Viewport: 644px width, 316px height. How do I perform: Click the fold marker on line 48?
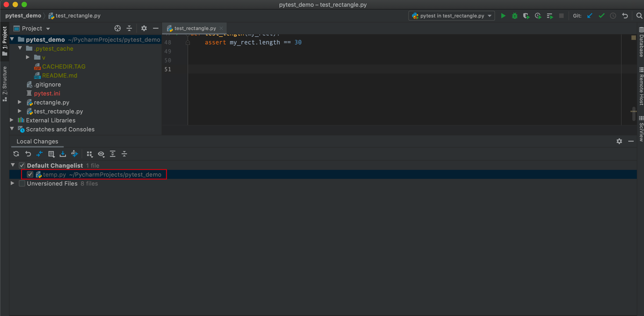point(188,43)
